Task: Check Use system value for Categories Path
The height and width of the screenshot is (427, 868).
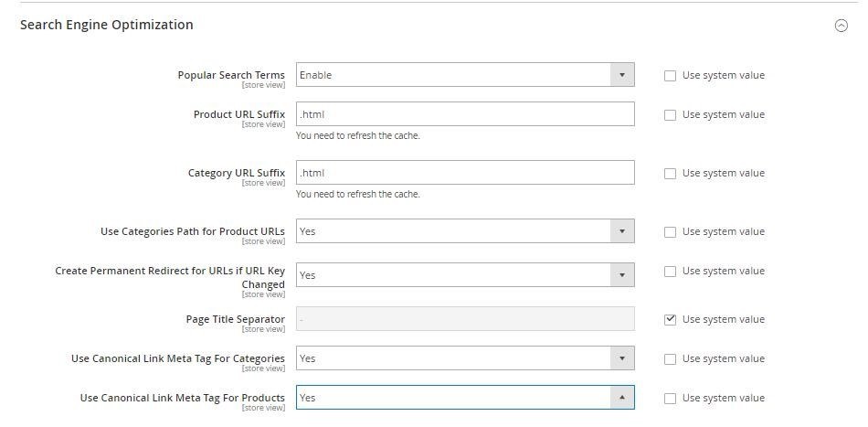Action: click(670, 232)
